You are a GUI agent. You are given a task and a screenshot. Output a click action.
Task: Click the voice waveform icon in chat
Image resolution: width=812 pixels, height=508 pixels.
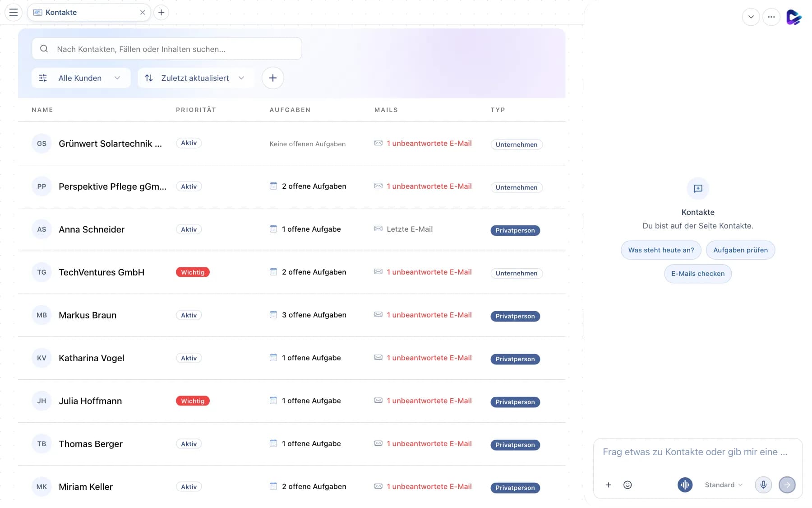point(685,485)
